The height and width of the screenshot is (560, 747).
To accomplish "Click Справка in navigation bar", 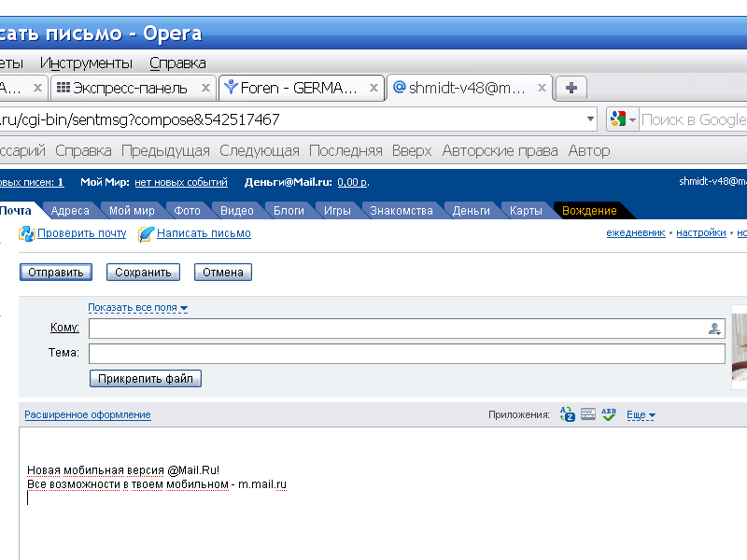I will pos(83,150).
